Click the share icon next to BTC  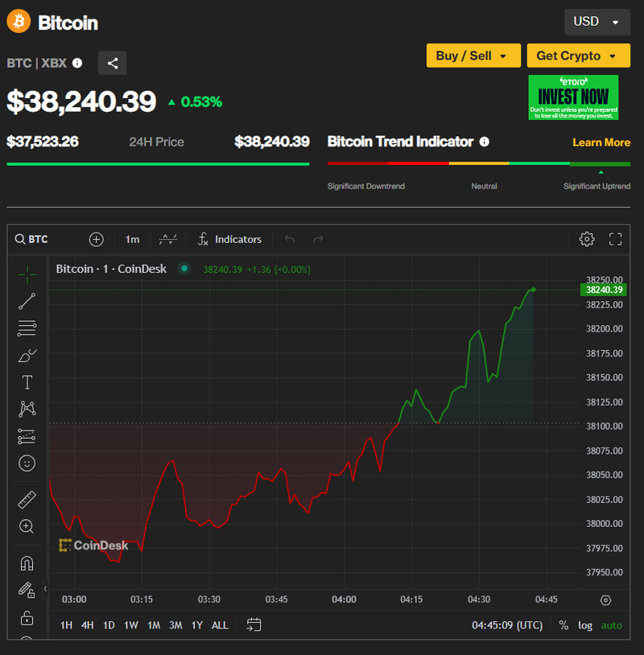112,63
